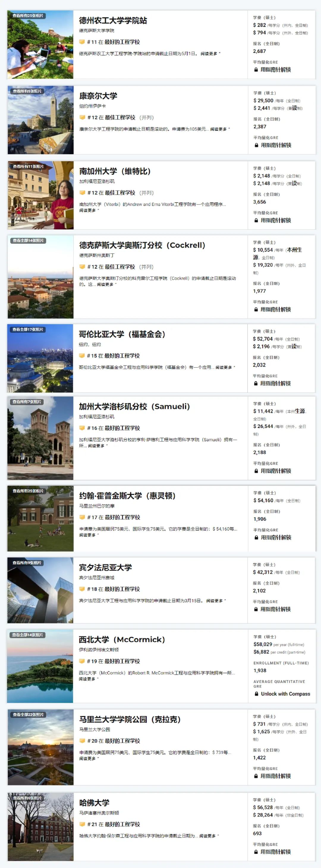Open 哈佛大学 school title

[x=95, y=803]
